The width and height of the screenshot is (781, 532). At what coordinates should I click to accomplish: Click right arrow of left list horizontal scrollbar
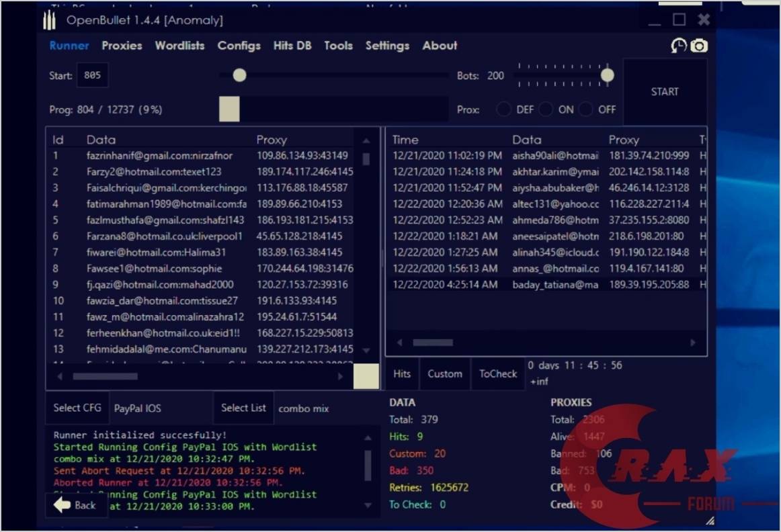[x=340, y=377]
